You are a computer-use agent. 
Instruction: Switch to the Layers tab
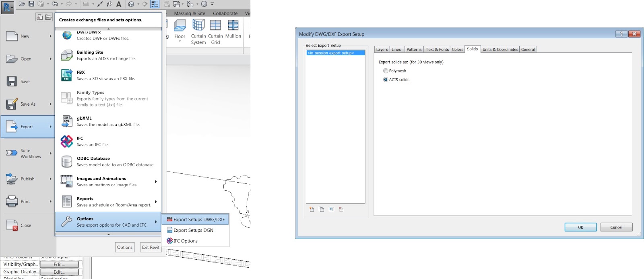pos(382,49)
